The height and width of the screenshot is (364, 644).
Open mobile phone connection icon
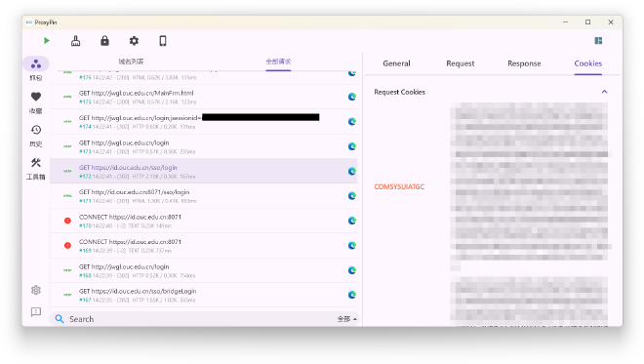[163, 41]
